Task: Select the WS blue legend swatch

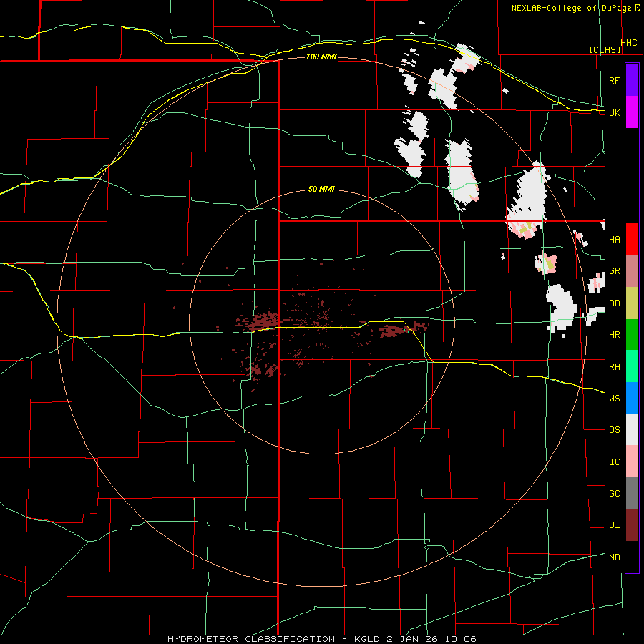Action: [632, 398]
